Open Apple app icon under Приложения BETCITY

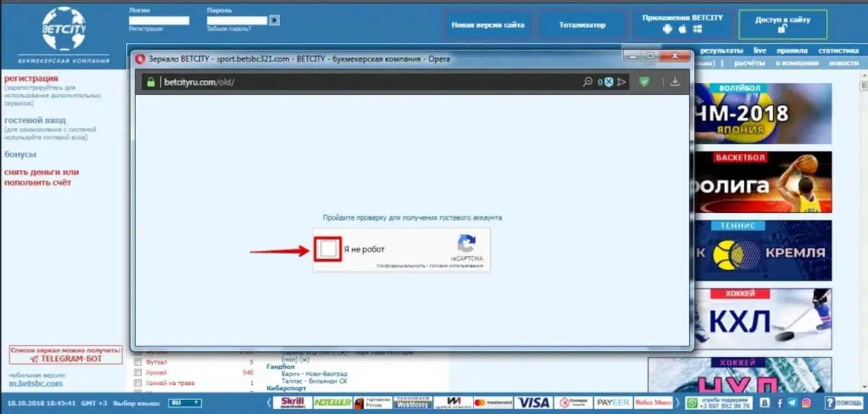click(682, 29)
